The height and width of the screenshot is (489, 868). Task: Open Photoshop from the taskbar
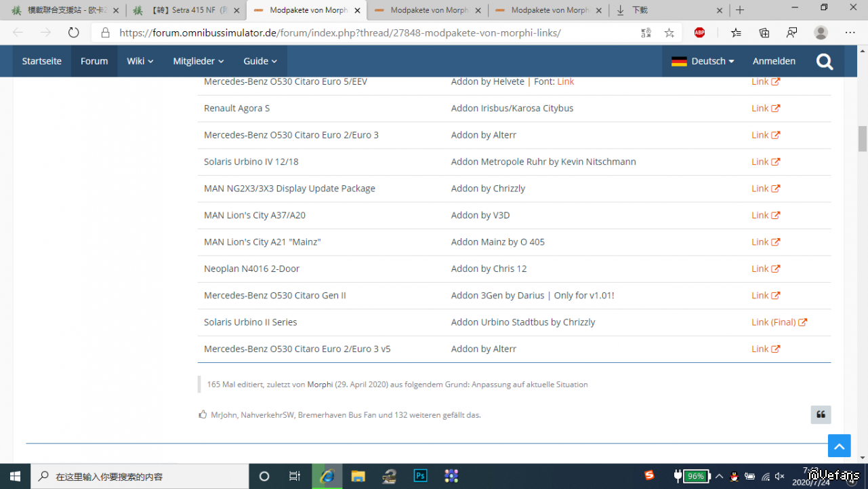(x=420, y=476)
